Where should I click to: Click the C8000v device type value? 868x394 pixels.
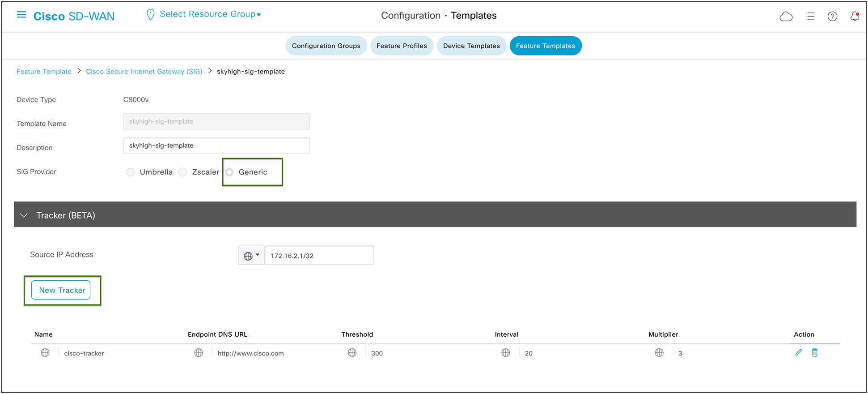(x=136, y=100)
